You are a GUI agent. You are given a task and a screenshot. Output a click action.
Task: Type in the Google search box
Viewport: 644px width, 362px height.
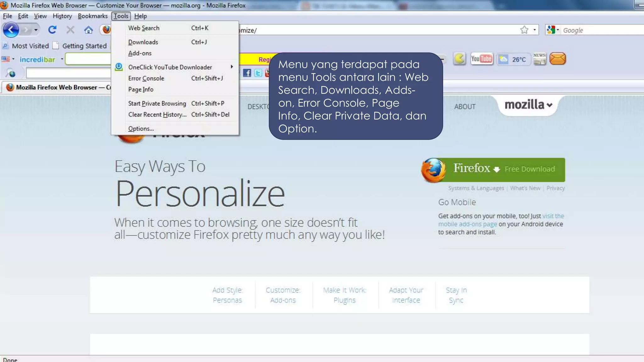(x=602, y=30)
